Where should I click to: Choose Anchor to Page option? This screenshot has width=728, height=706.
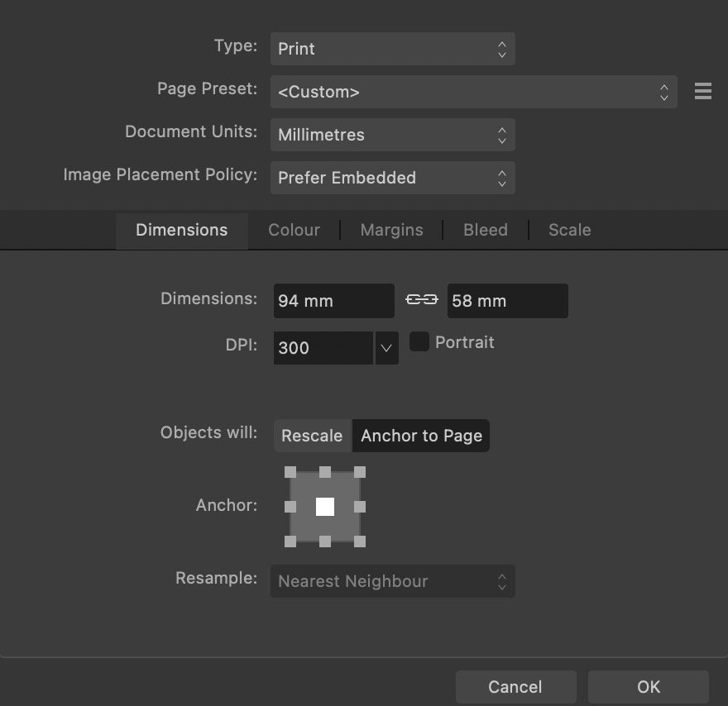click(421, 436)
